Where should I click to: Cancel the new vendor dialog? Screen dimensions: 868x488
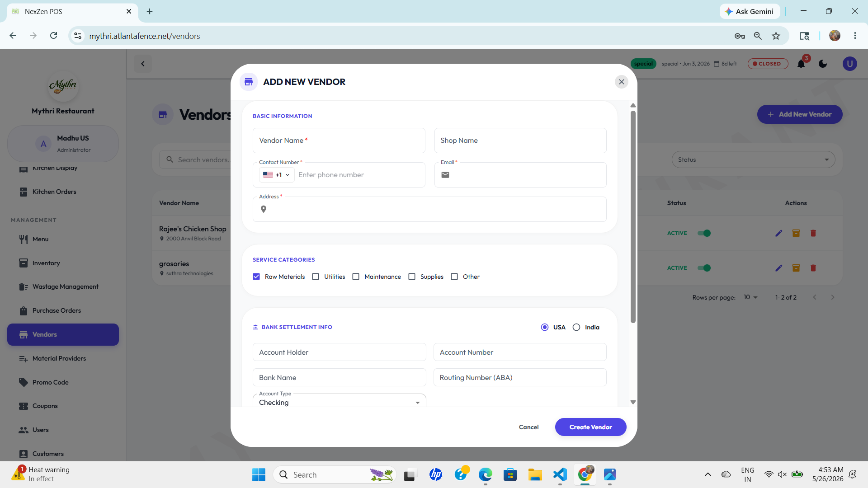coord(528,427)
